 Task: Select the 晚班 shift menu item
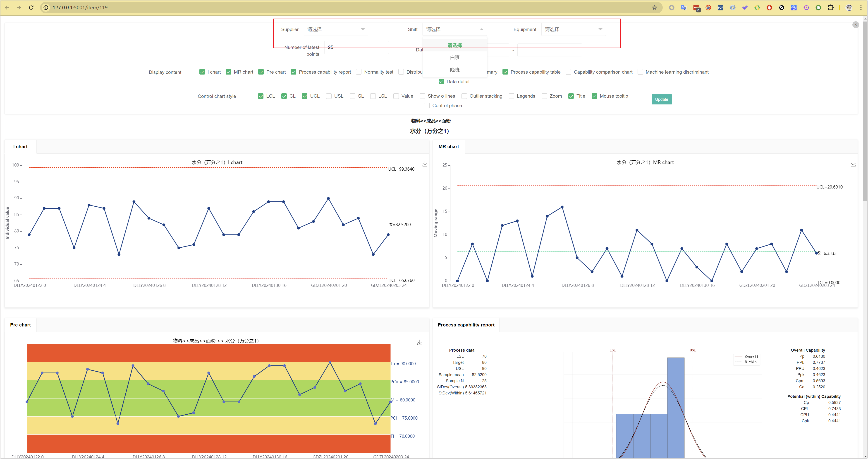pos(455,70)
